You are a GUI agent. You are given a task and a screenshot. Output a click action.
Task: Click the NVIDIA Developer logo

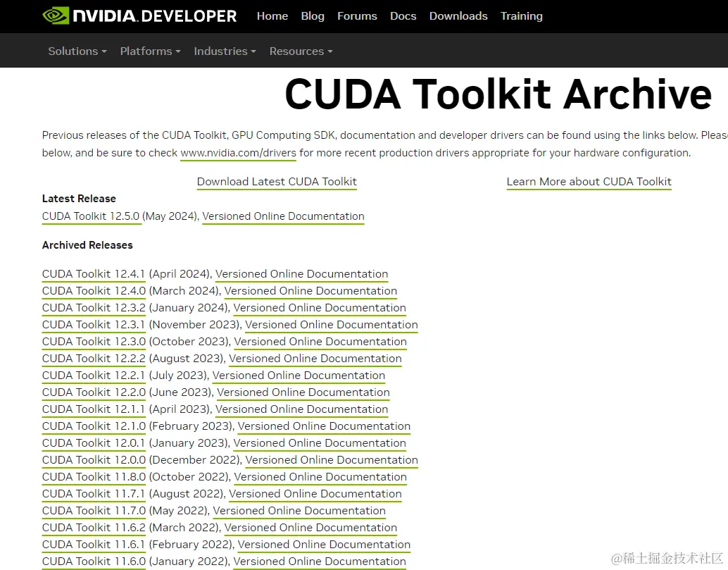coord(139,16)
